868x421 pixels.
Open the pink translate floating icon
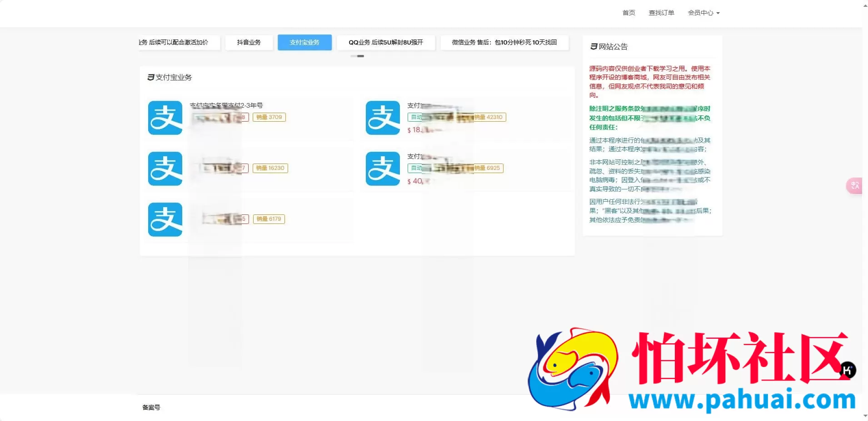coord(854,186)
